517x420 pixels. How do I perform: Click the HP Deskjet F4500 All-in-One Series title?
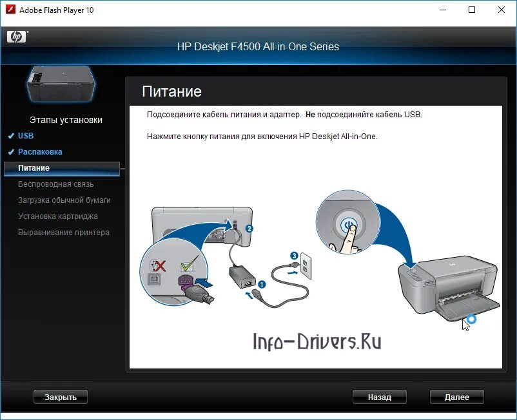click(x=258, y=47)
